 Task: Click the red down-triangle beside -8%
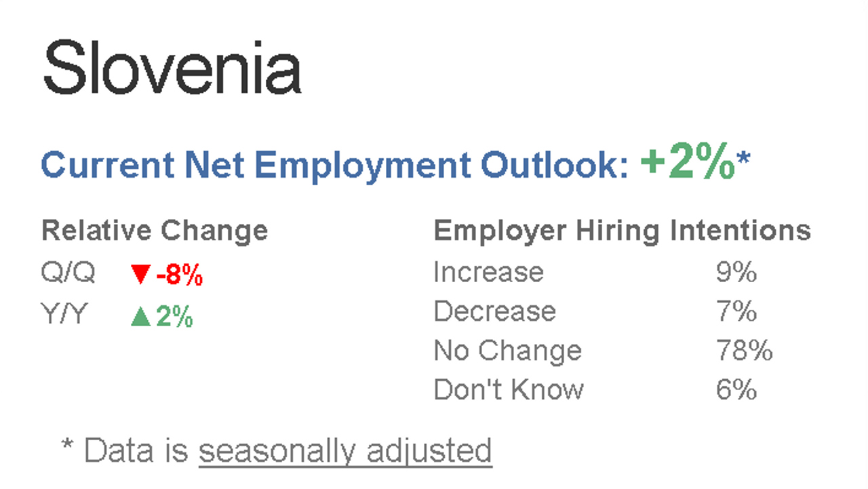140,275
